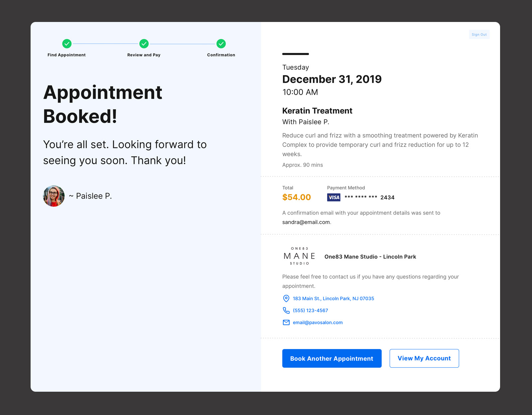532x415 pixels.
Task: Select the Review and Pay step label
Action: pos(144,55)
